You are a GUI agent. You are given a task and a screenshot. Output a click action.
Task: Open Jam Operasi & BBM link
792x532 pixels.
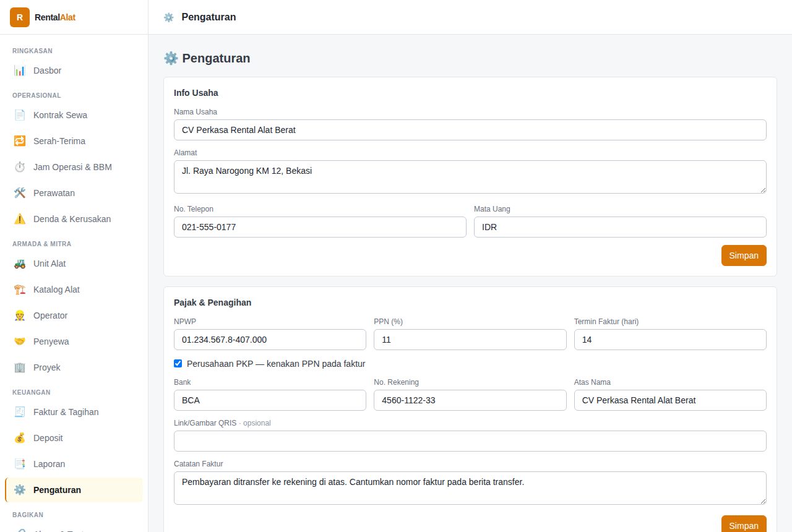pyautogui.click(x=74, y=167)
